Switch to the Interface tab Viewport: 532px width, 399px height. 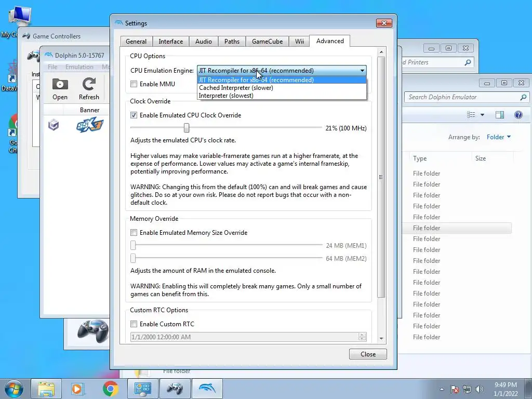(x=170, y=42)
